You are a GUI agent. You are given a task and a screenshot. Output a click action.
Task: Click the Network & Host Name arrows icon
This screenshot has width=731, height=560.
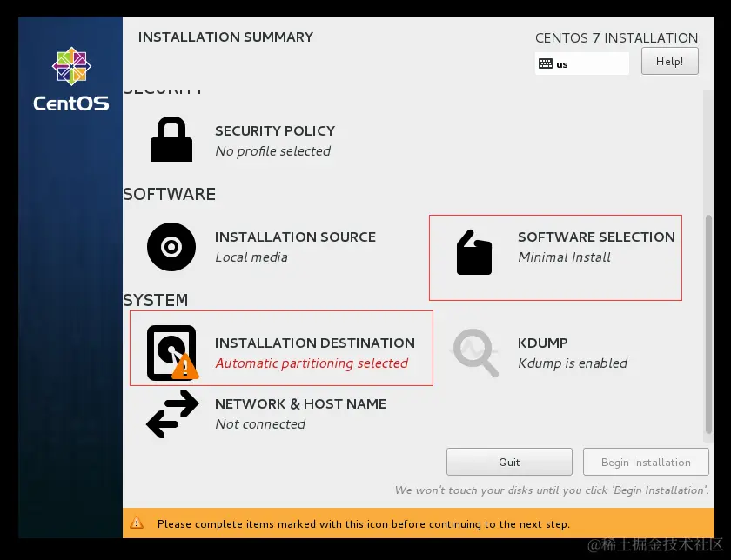click(x=172, y=414)
